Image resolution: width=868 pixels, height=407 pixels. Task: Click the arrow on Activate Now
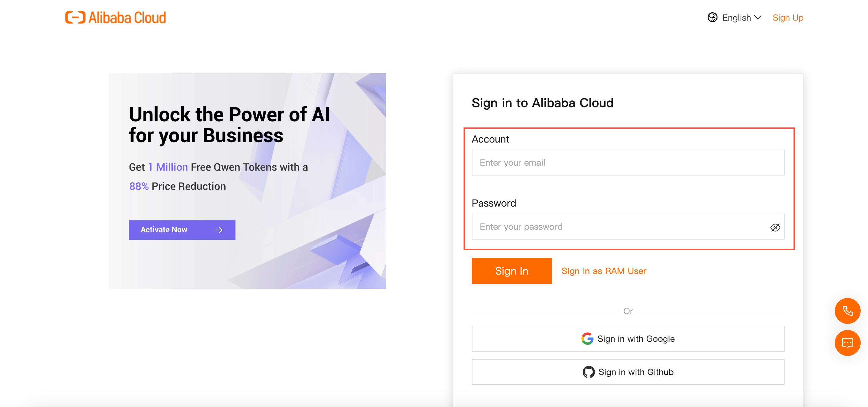tap(218, 230)
